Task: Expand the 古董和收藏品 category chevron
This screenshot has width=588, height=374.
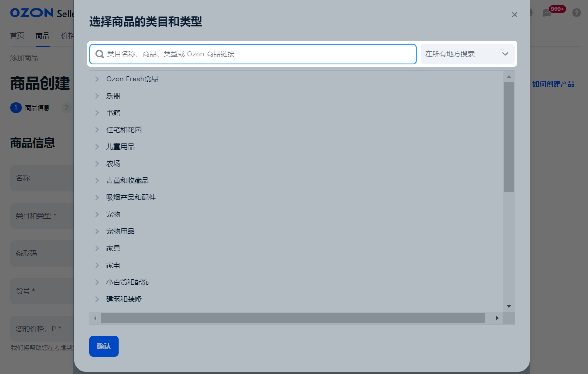Action: coord(97,181)
